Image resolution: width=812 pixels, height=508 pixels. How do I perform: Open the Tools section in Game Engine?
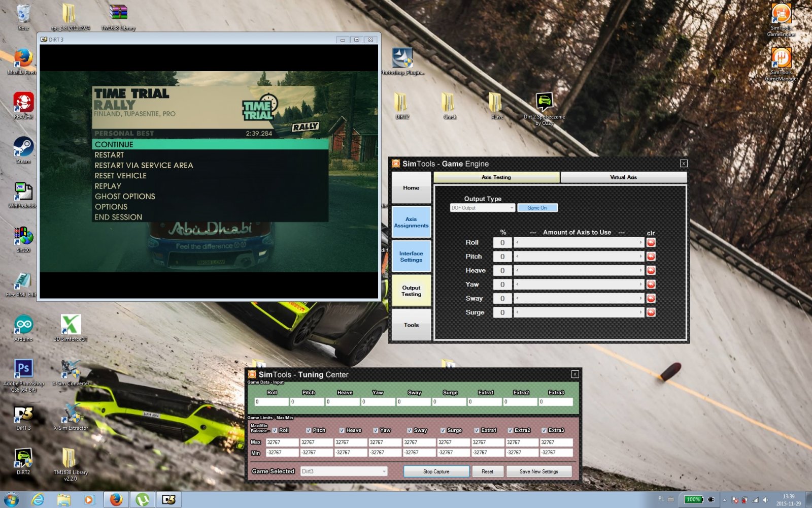[x=411, y=325]
